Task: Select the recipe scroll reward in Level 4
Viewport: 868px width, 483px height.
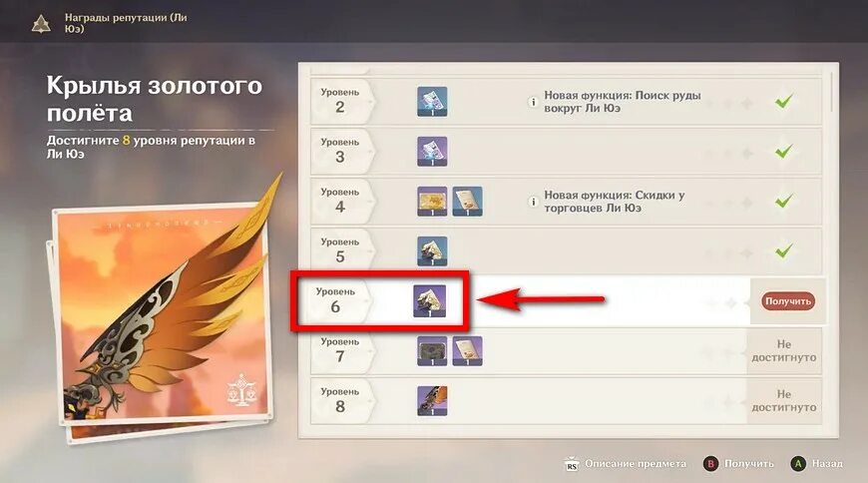Action: tap(467, 201)
